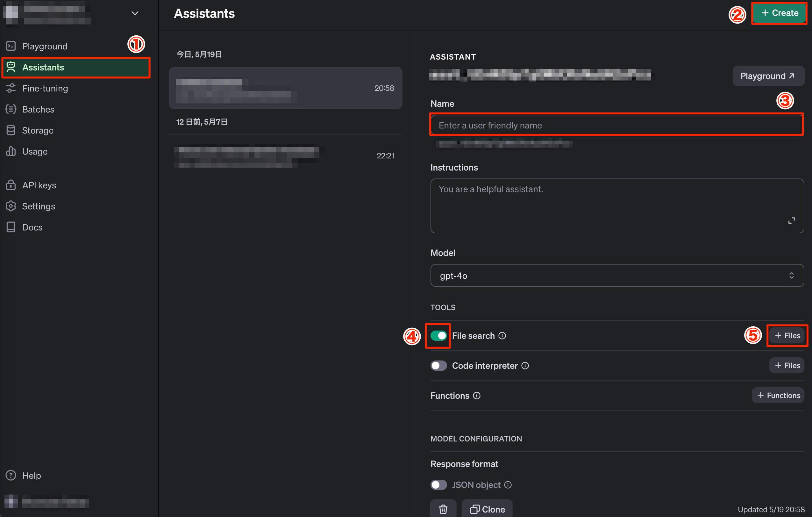Open Help from the sidebar bottom
The height and width of the screenshot is (517, 812).
[31, 475]
